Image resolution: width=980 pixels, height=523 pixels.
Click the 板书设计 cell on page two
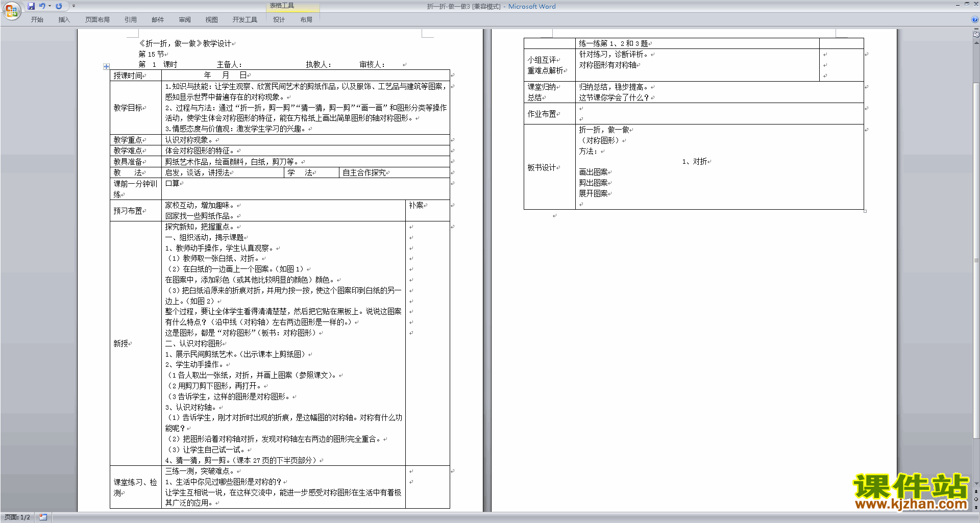(x=549, y=167)
